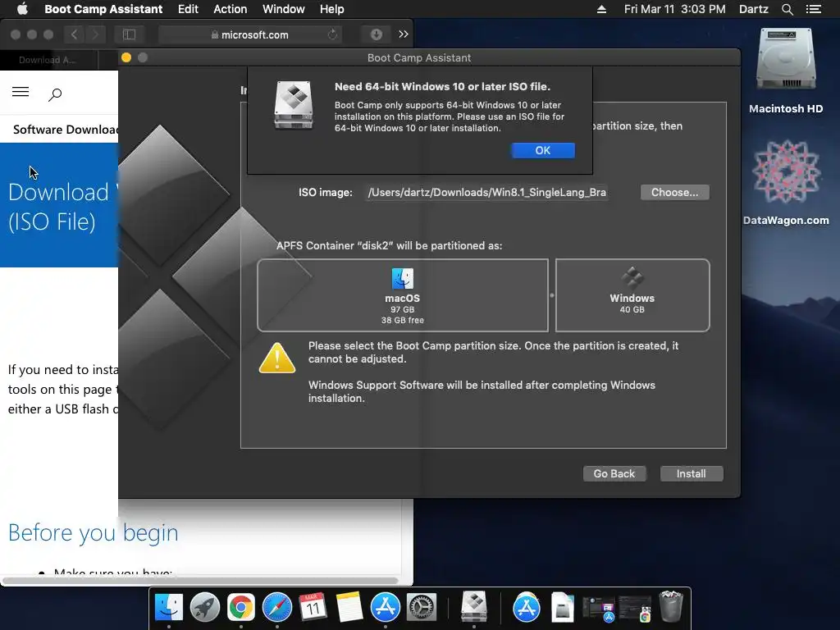840x630 pixels.
Task: Click Safari horizontal scrollbar
Action: pyautogui.click(x=200, y=581)
